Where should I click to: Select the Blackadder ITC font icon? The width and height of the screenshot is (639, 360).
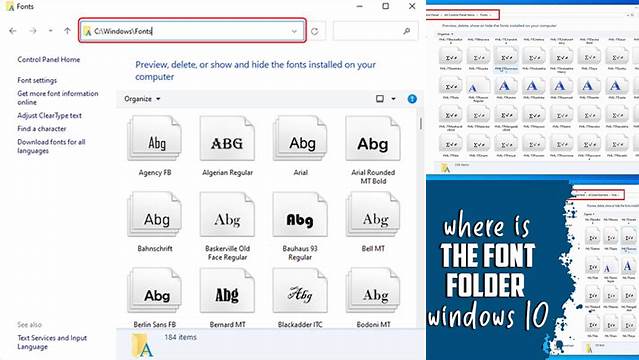(300, 290)
